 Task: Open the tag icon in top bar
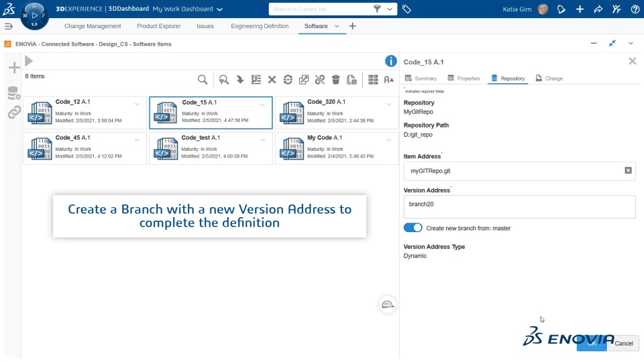click(x=407, y=9)
